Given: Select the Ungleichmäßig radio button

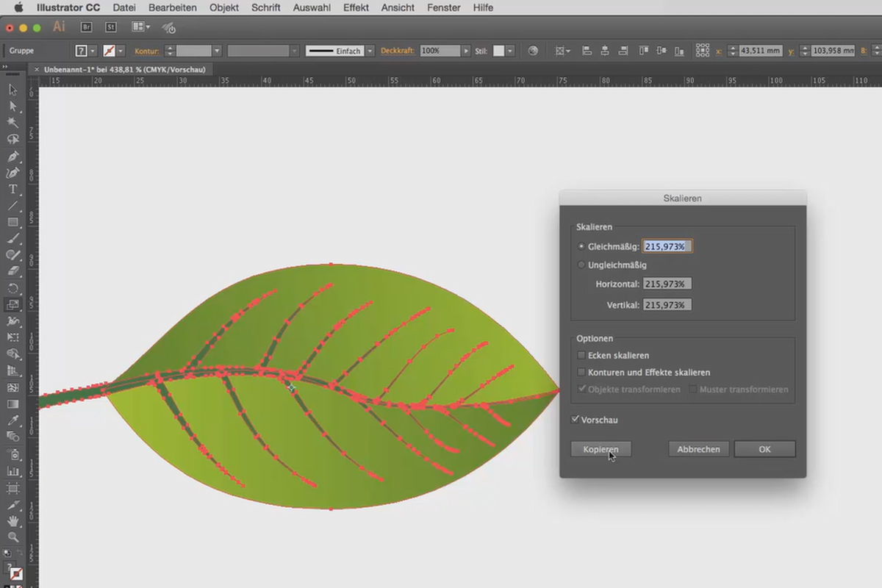Looking at the screenshot, I should tap(581, 265).
